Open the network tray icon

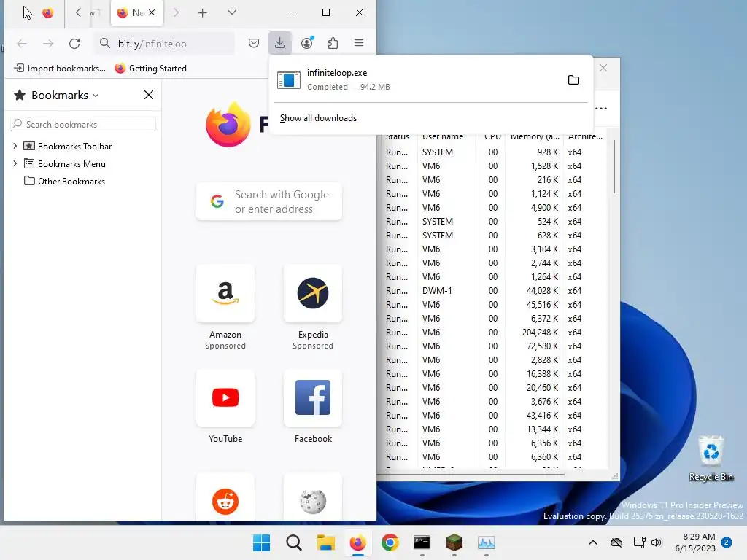pyautogui.click(x=639, y=542)
